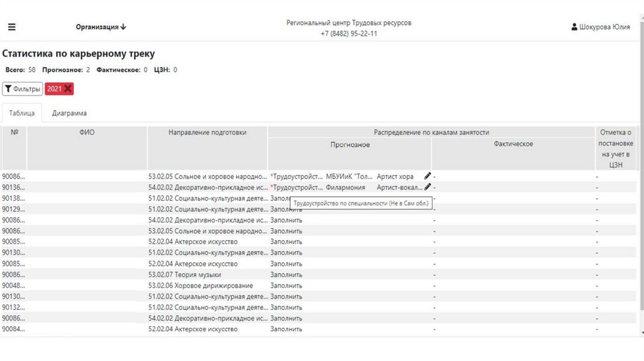Viewport: 644px width, 361px height.
Task: Click the Фактическое sub-column header
Action: click(513, 145)
